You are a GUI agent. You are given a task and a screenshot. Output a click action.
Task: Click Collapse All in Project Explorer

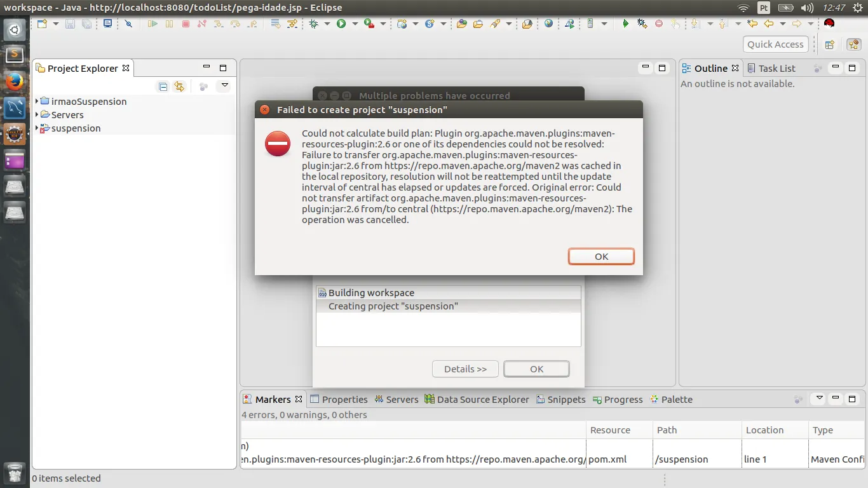[x=163, y=86]
